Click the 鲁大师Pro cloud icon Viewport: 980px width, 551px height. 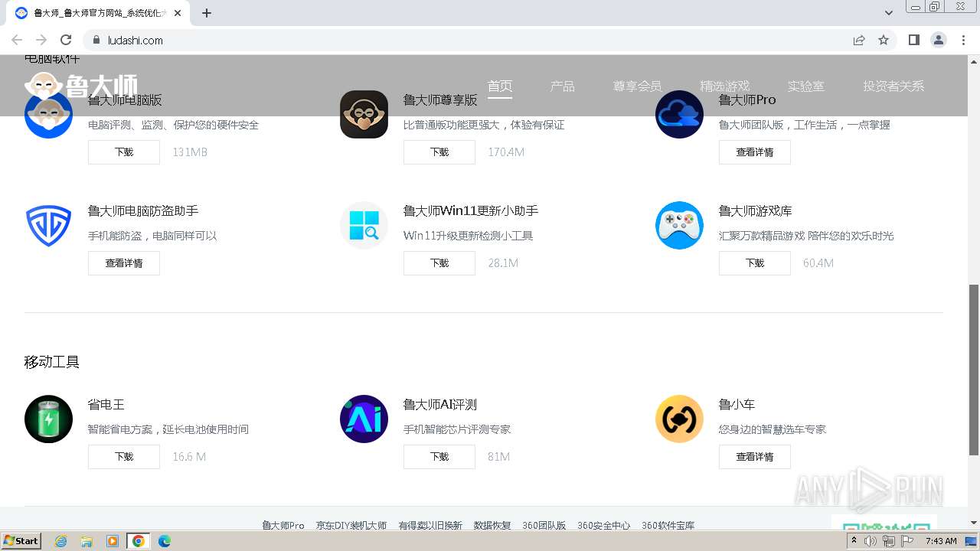[x=679, y=114]
